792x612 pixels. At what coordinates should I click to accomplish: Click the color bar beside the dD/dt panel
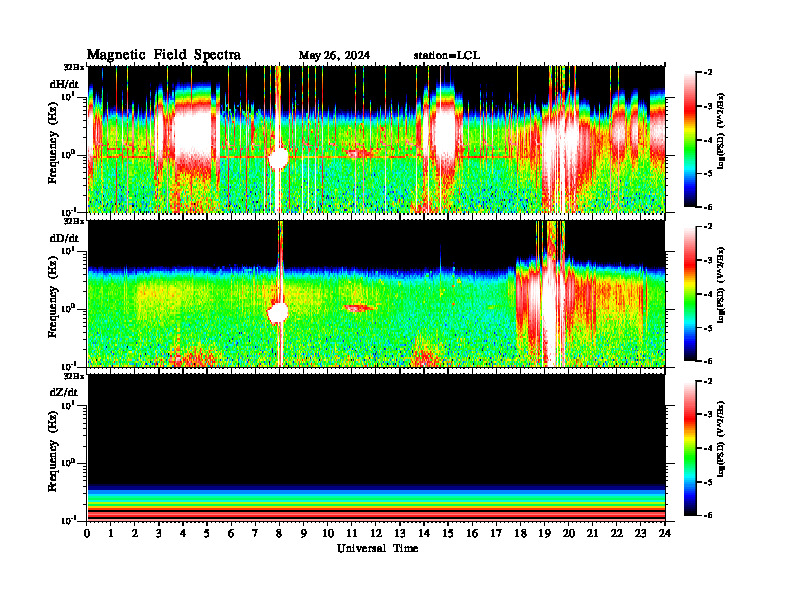pos(690,293)
